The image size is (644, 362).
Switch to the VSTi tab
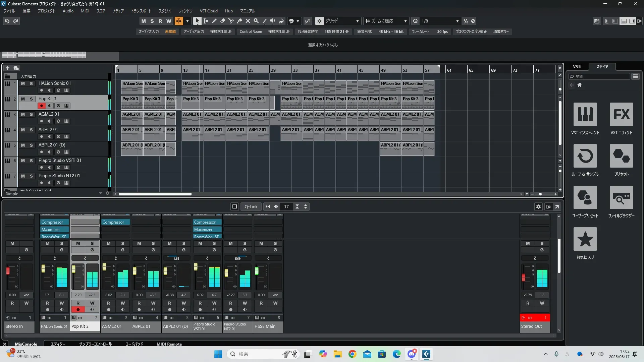(x=577, y=66)
